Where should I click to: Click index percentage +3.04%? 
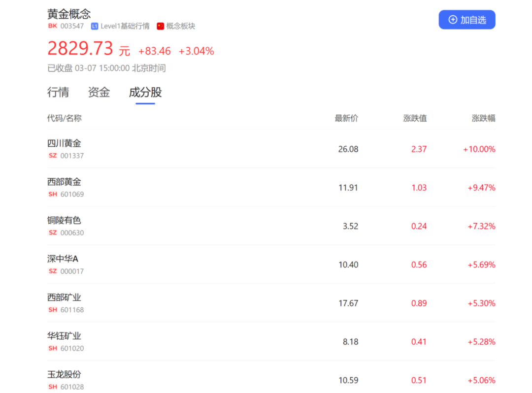196,51
